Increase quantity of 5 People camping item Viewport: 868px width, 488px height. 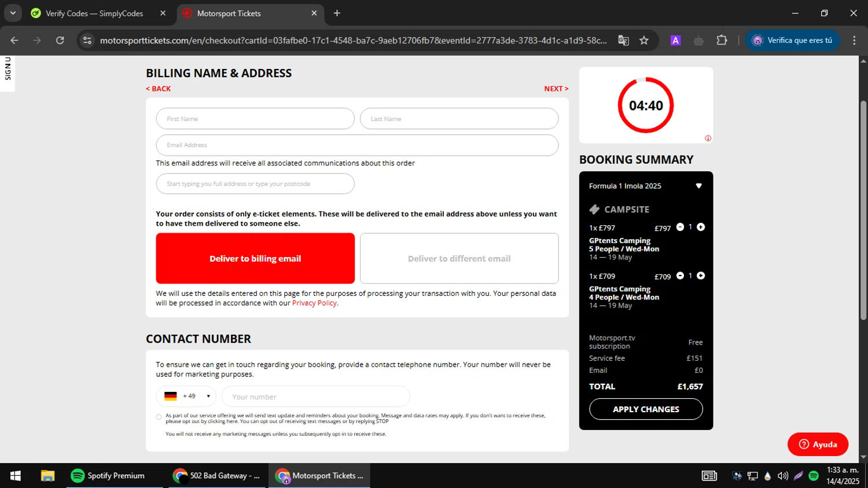701,227
